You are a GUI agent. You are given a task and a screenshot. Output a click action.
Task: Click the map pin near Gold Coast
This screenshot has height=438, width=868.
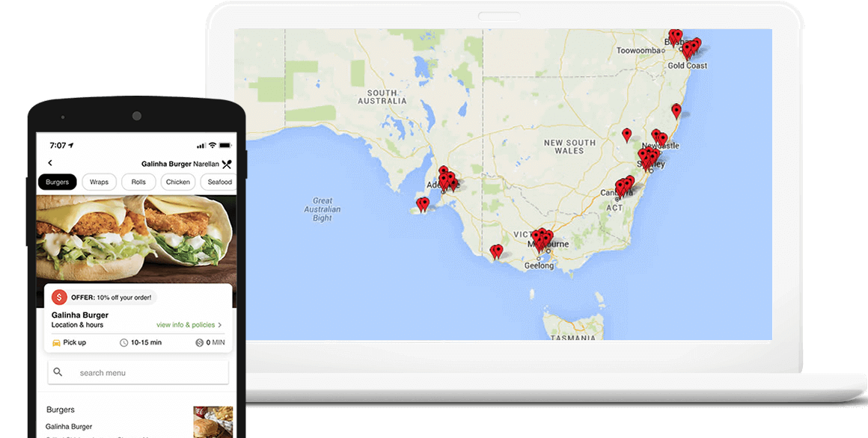point(691,50)
